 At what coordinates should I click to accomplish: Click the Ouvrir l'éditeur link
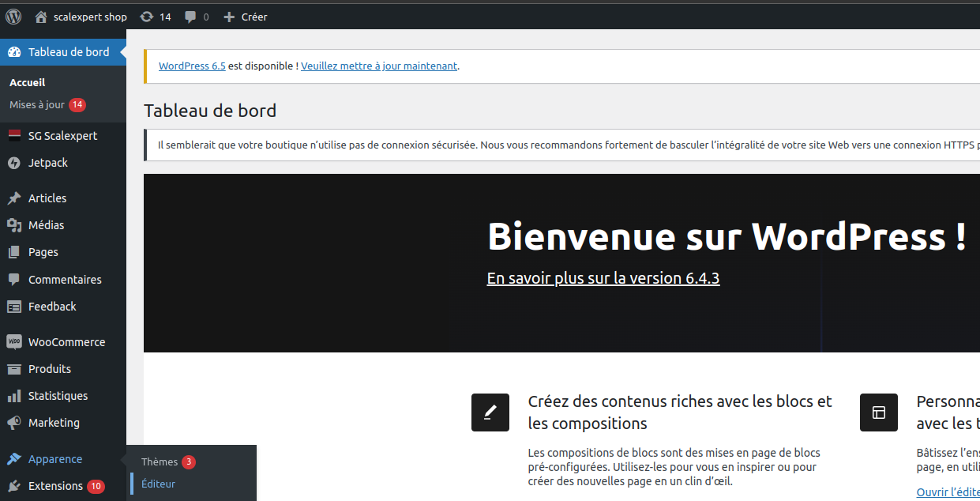(x=948, y=492)
